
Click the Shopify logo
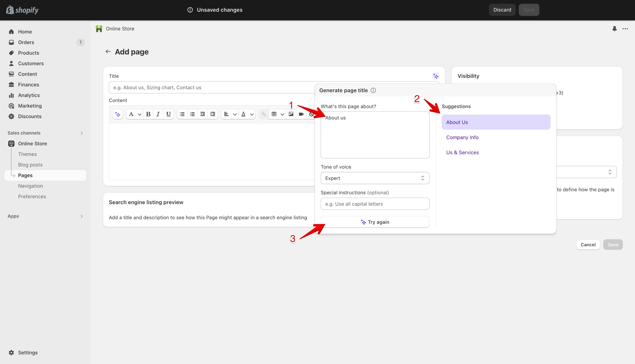pos(22,10)
